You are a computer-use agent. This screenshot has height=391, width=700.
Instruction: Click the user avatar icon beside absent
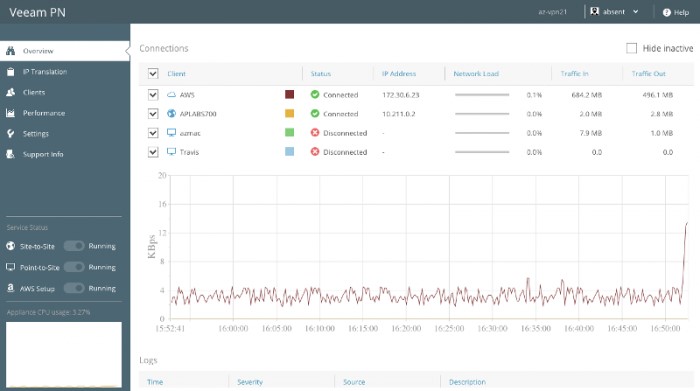point(594,12)
